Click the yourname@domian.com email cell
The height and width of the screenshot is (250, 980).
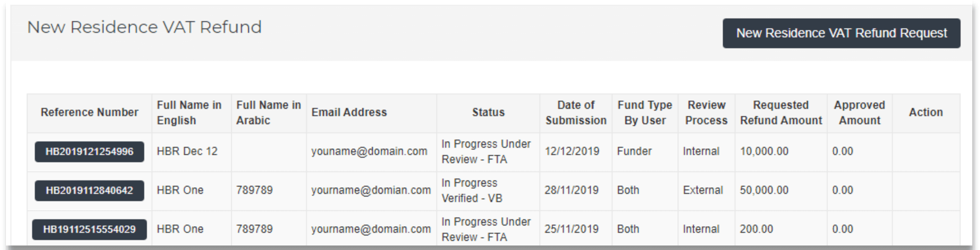tap(371, 190)
